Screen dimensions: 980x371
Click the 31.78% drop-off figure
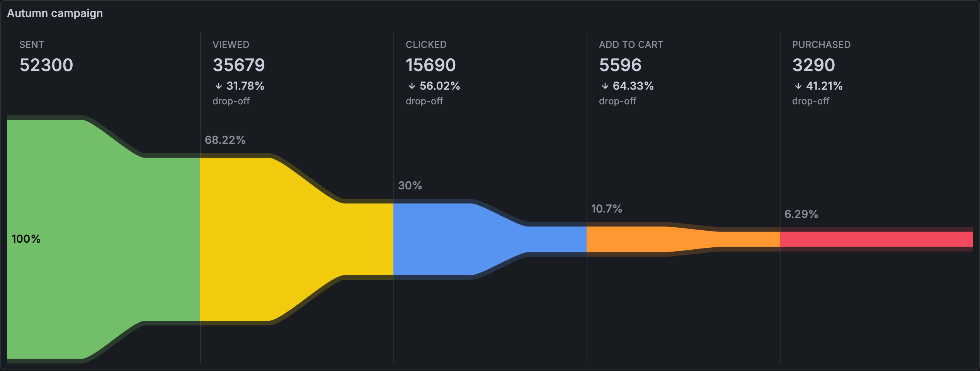point(245,86)
